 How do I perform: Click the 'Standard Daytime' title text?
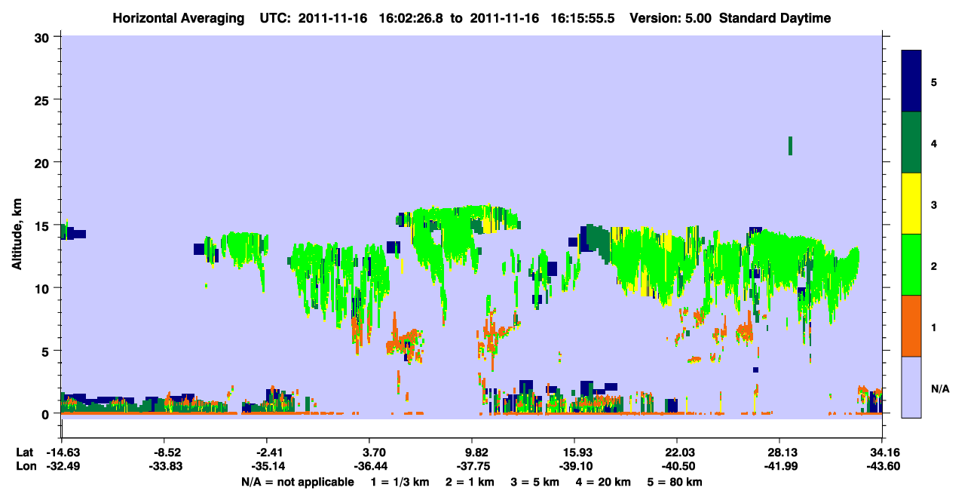tap(775, 18)
